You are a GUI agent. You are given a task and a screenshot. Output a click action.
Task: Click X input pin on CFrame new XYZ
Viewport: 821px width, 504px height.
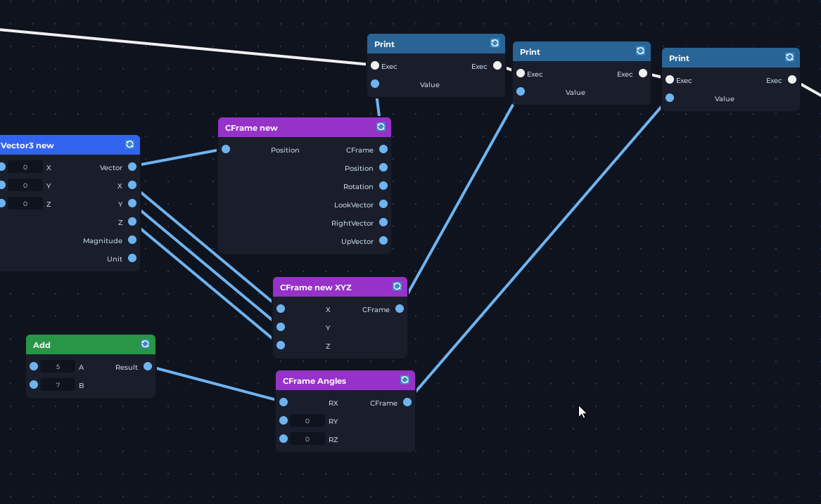pyautogui.click(x=281, y=309)
